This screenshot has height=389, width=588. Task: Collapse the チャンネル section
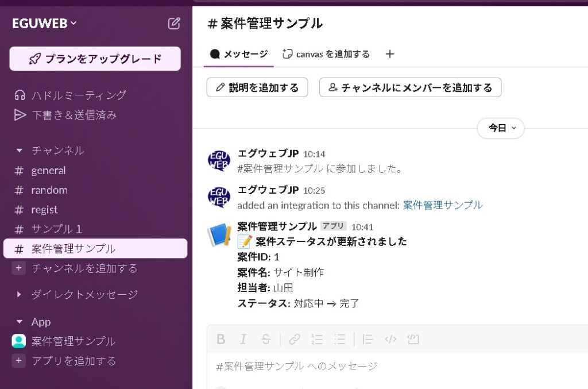pyautogui.click(x=20, y=151)
